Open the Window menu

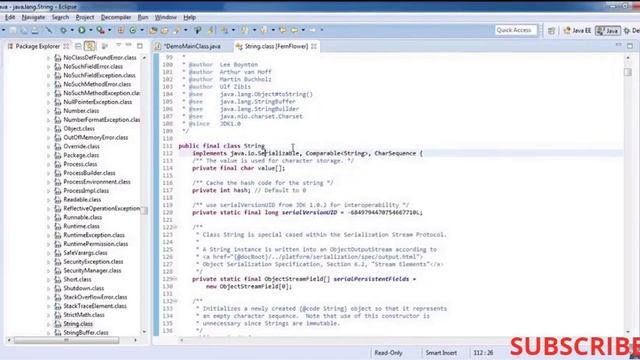tap(165, 17)
